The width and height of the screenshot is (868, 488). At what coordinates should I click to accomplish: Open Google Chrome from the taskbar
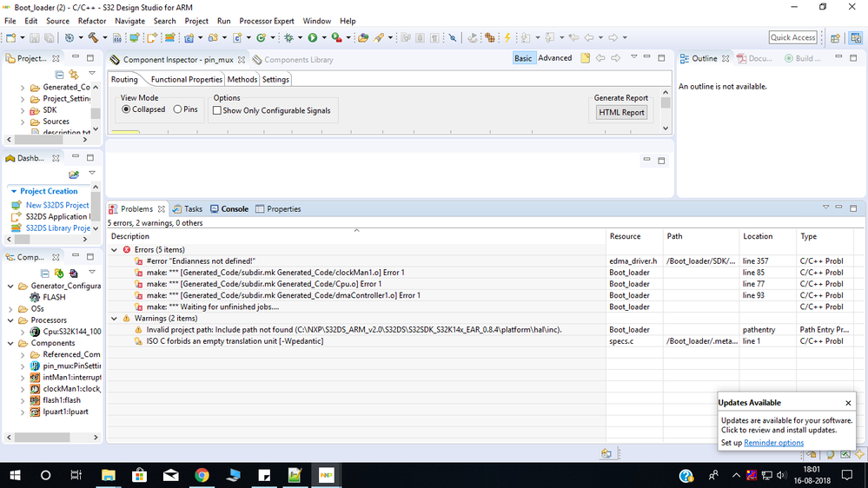tap(202, 475)
